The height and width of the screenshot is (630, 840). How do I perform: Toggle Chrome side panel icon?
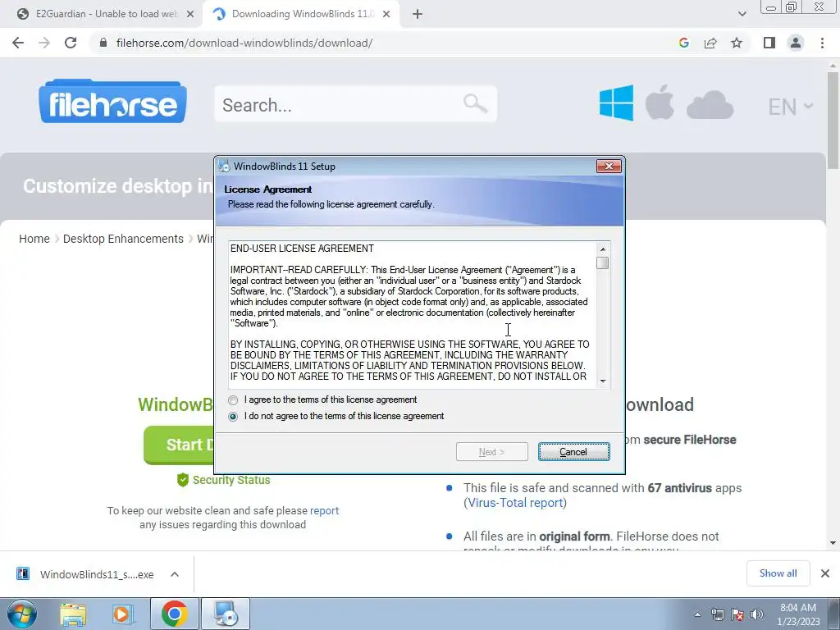(x=769, y=43)
